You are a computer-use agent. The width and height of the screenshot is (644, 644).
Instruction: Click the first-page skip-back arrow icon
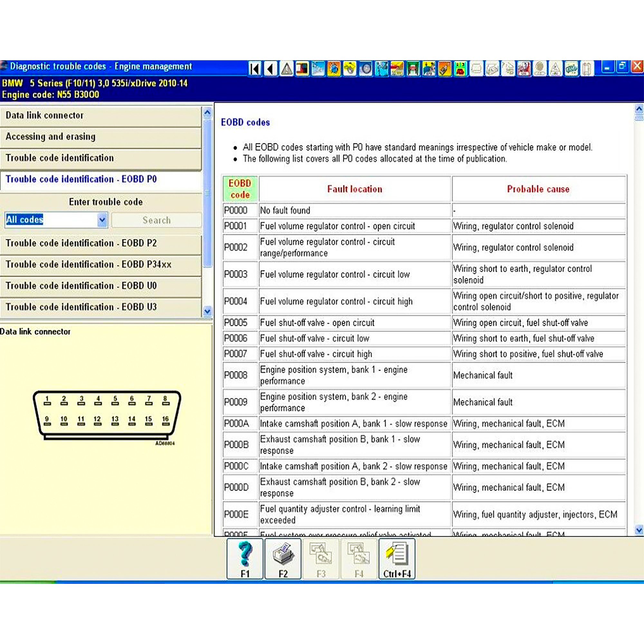[255, 69]
